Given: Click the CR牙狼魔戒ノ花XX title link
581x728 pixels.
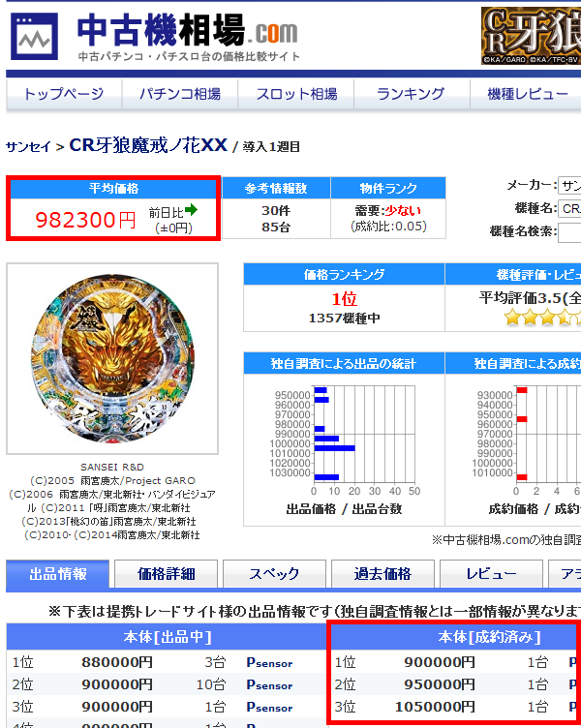Looking at the screenshot, I should [x=148, y=145].
